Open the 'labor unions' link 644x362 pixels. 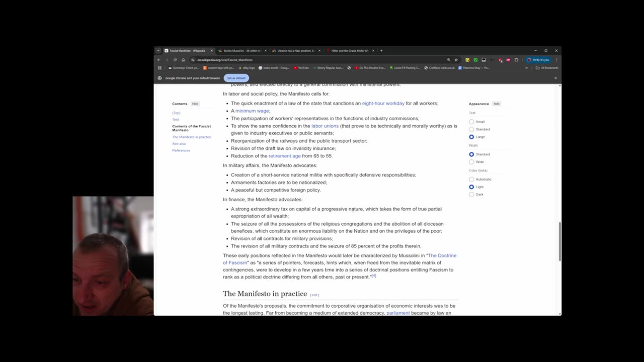[325, 126]
